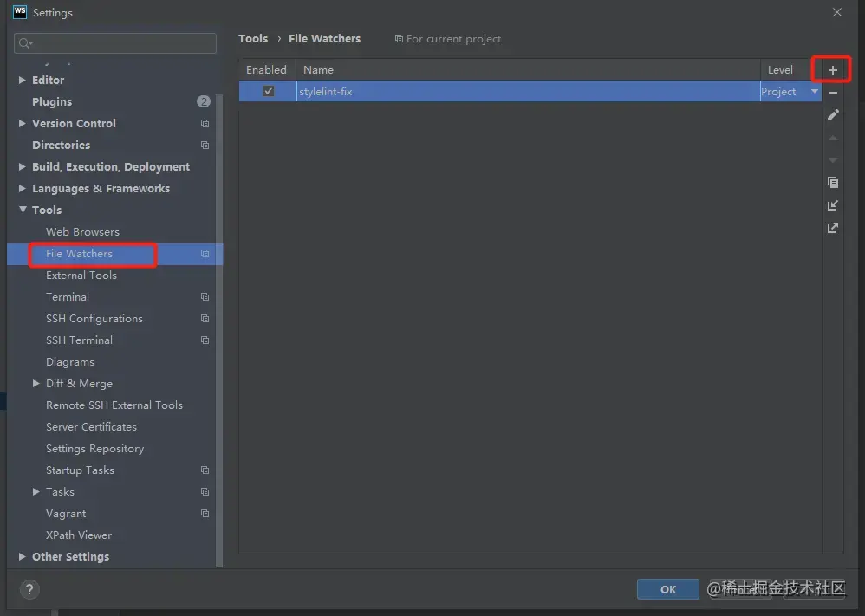Click project-level icon next to Vagrant
This screenshot has width=865, height=616.
pyautogui.click(x=205, y=514)
